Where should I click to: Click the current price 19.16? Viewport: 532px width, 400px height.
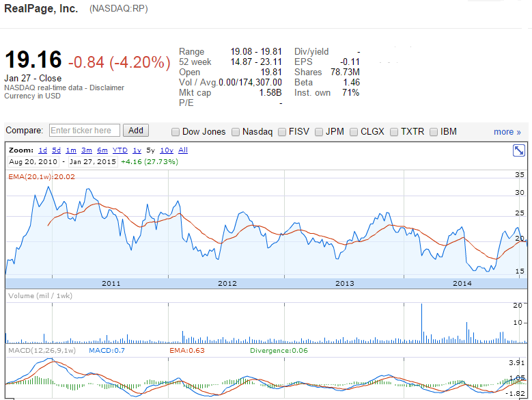click(33, 59)
